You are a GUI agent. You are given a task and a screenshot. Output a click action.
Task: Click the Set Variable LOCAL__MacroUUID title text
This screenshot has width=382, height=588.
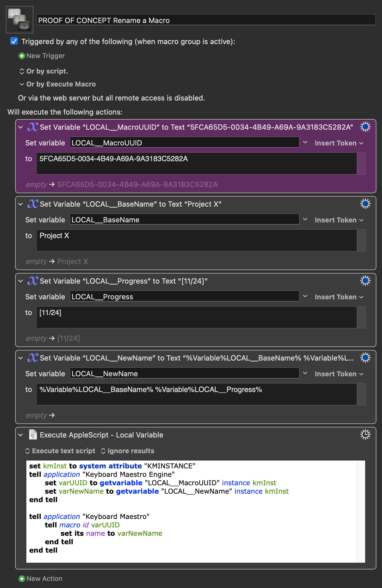(196, 127)
